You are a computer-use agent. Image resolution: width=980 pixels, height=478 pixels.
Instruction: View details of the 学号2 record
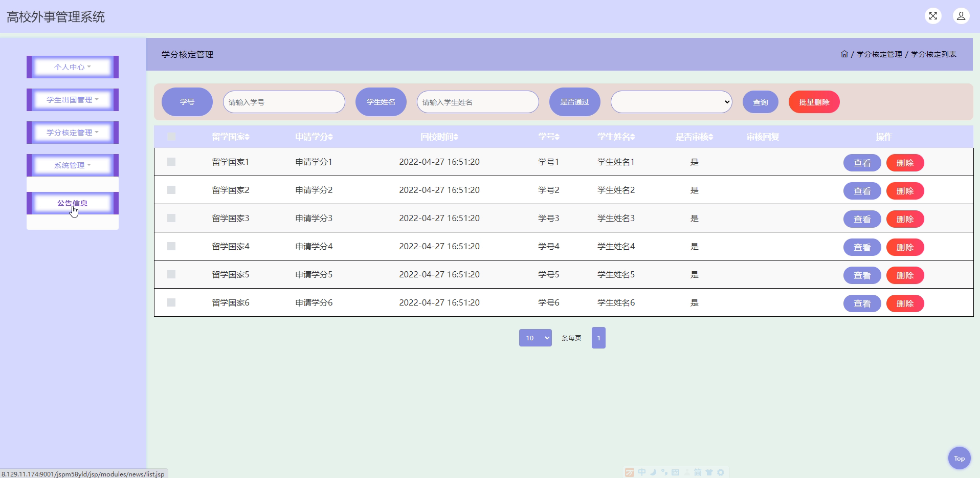(862, 191)
